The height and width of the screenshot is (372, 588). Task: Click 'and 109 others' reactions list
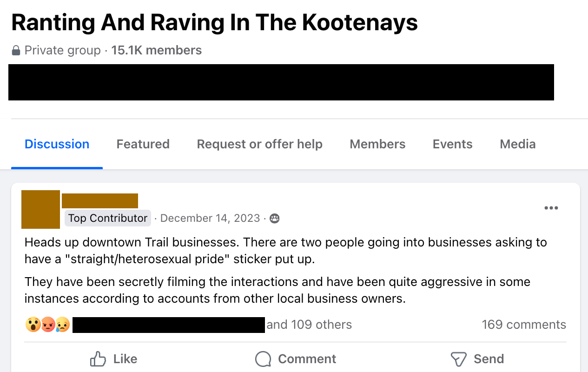click(309, 325)
